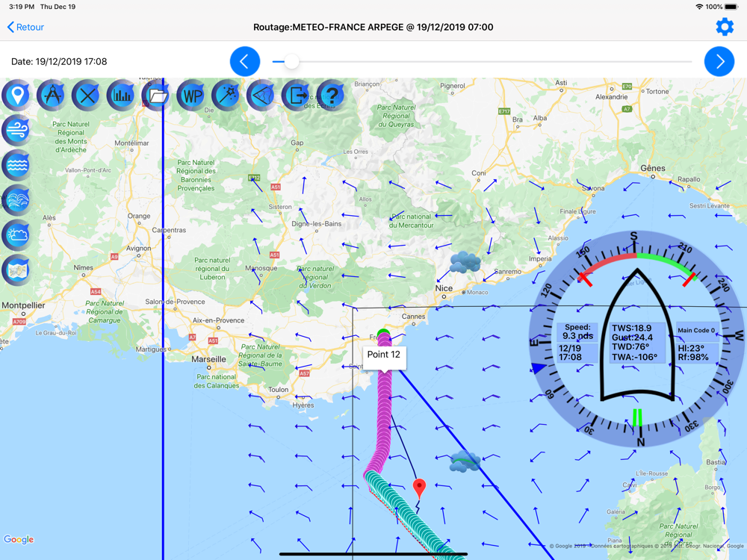Tap the WP waypoints icon
Screen dimensions: 747x560
click(x=192, y=96)
